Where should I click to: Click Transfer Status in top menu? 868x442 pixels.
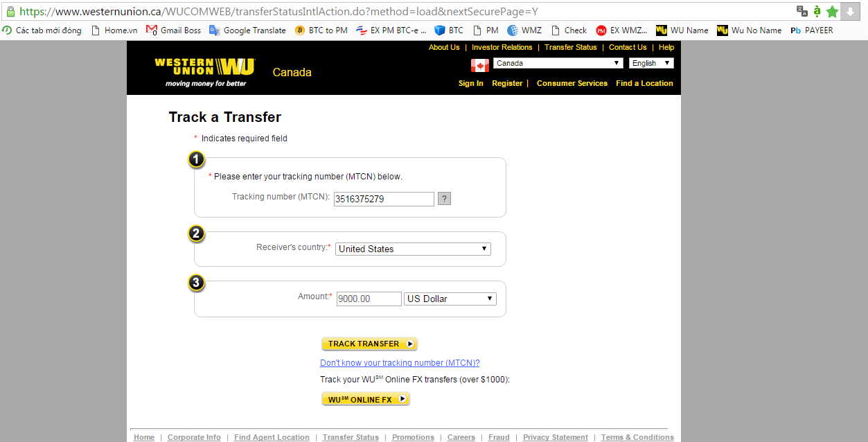coord(571,47)
